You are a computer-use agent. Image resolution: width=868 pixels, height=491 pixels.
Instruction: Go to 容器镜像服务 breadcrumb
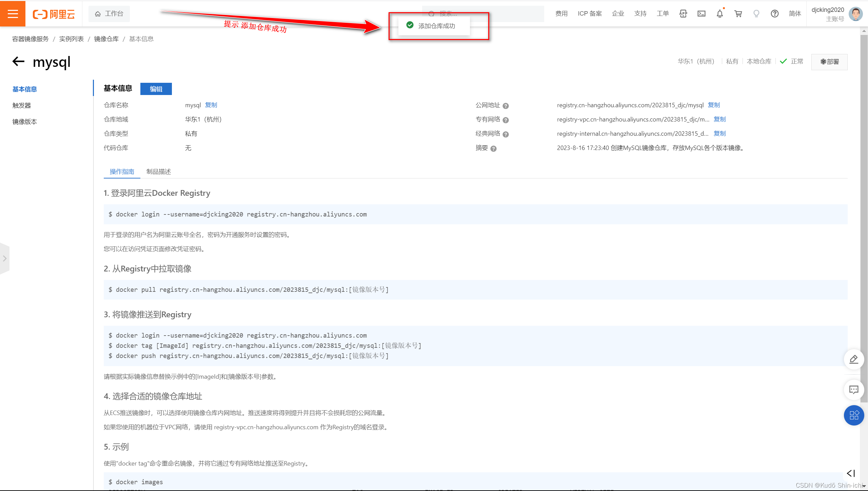(x=31, y=39)
